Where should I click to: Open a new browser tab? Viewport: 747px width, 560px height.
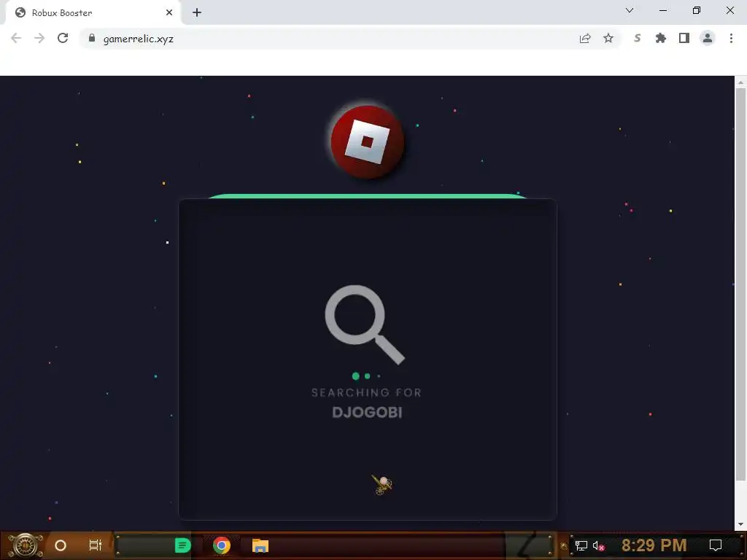[197, 13]
